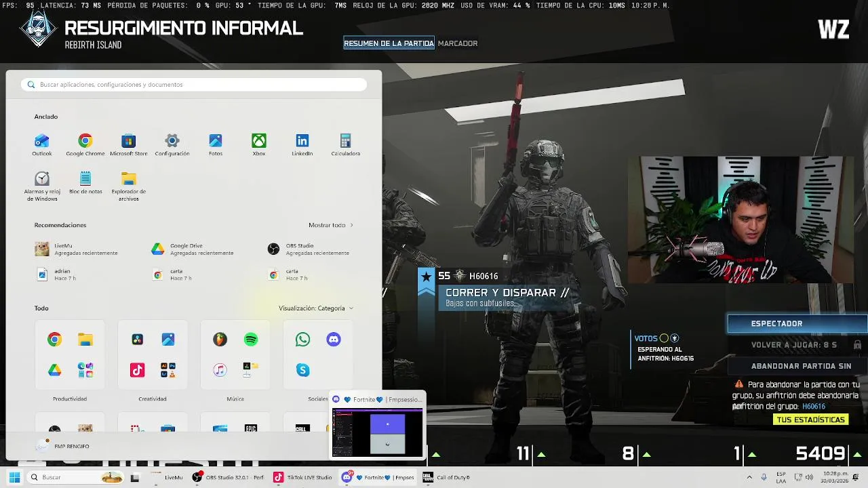Open the Música category folder label

tap(235, 399)
